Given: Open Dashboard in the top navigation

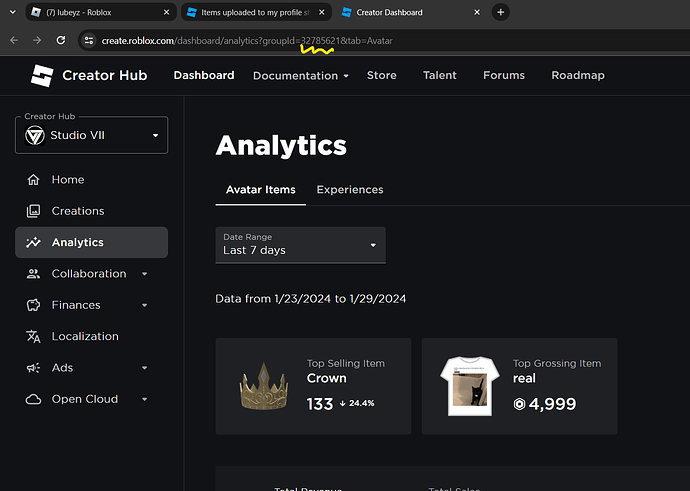Looking at the screenshot, I should point(204,75).
